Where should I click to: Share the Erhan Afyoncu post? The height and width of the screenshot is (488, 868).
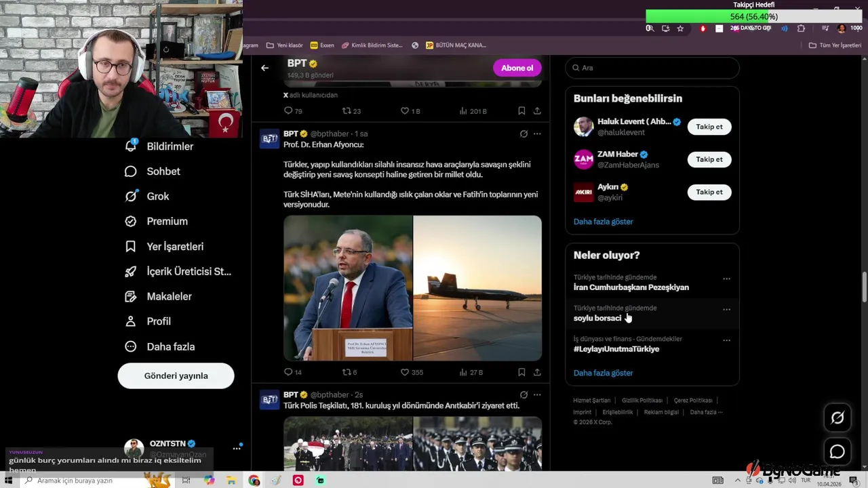[537, 372]
